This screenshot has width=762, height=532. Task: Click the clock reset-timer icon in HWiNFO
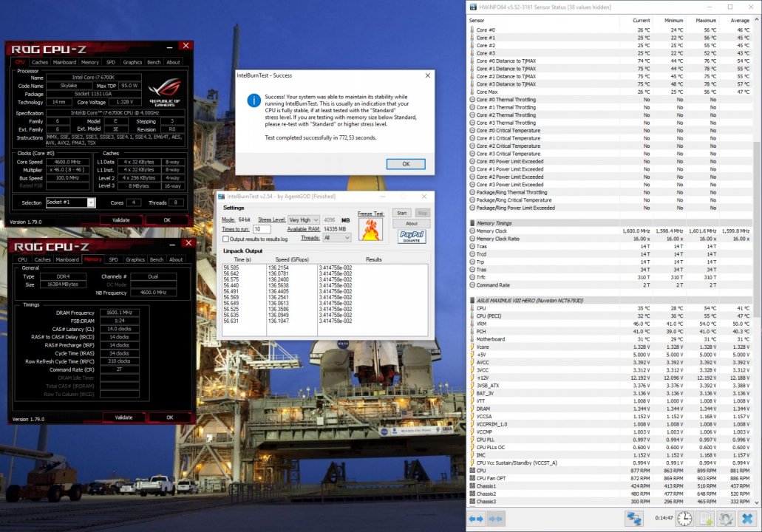pyautogui.click(x=684, y=519)
